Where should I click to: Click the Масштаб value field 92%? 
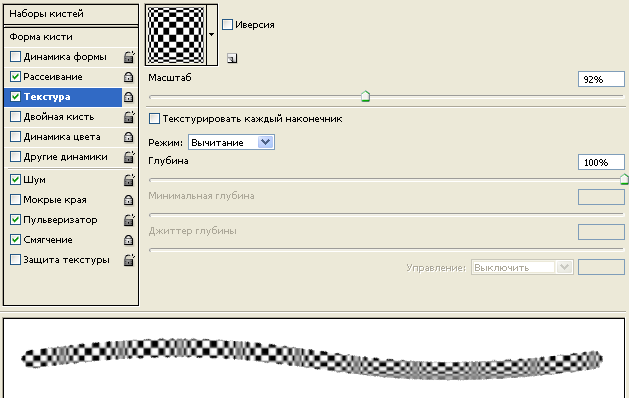tap(601, 79)
